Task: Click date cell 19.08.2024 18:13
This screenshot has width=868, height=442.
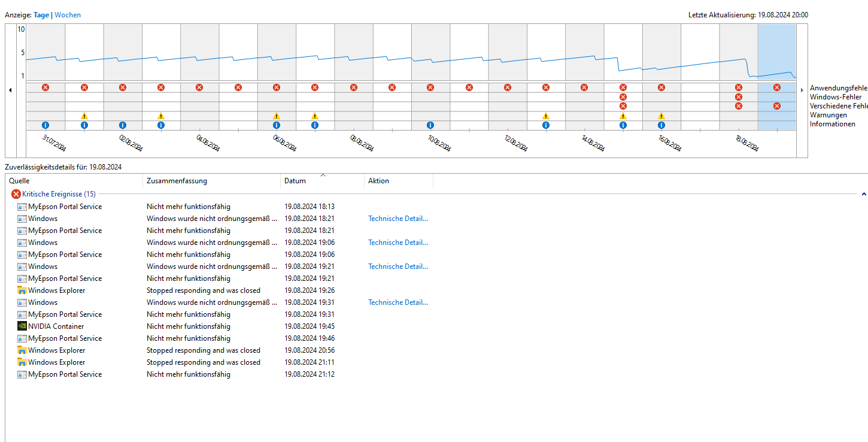Action: pyautogui.click(x=309, y=207)
